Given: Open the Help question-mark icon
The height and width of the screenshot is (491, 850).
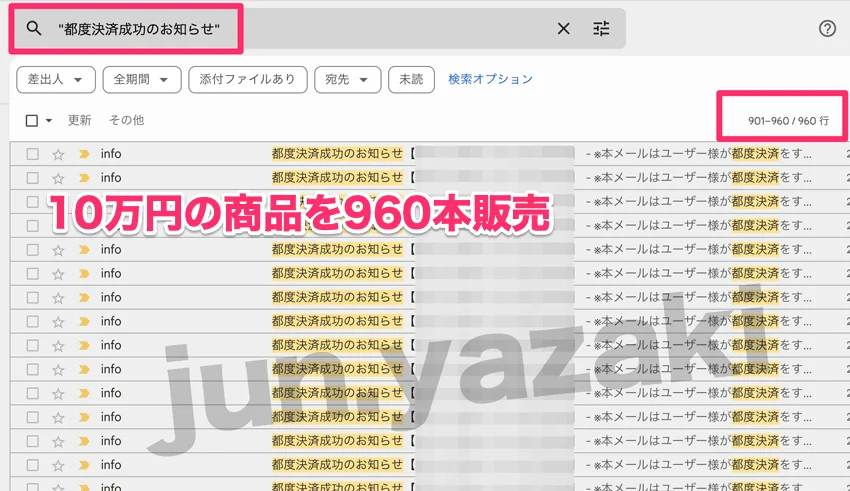Looking at the screenshot, I should pyautogui.click(x=827, y=28).
